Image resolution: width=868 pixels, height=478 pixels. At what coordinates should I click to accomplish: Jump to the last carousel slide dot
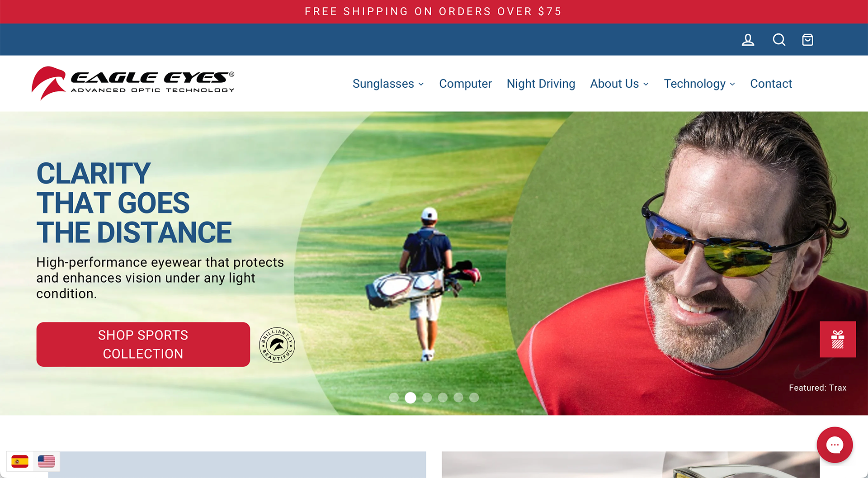click(x=474, y=398)
